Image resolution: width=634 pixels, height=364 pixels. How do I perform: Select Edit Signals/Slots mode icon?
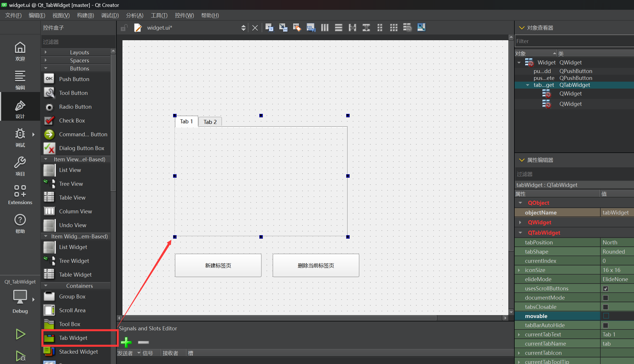(283, 28)
